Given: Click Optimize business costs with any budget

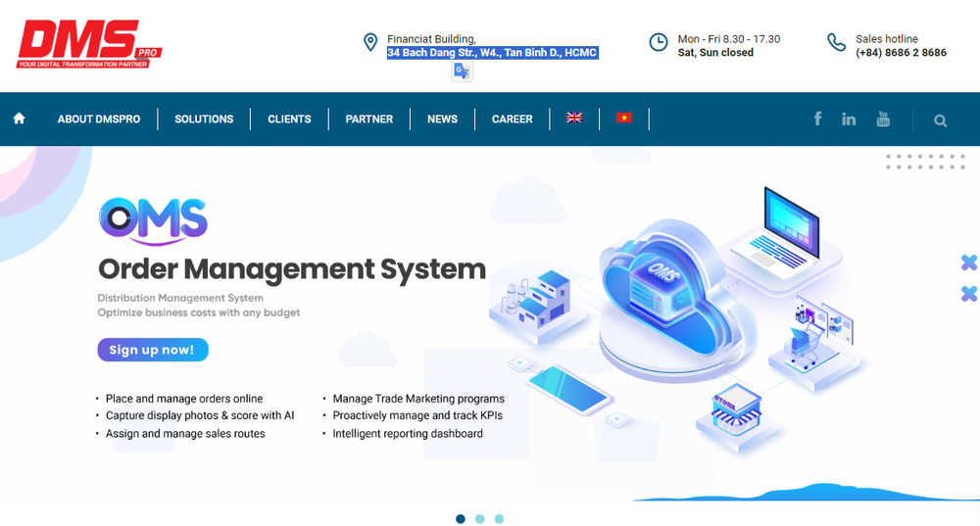Looking at the screenshot, I should coord(199,312).
